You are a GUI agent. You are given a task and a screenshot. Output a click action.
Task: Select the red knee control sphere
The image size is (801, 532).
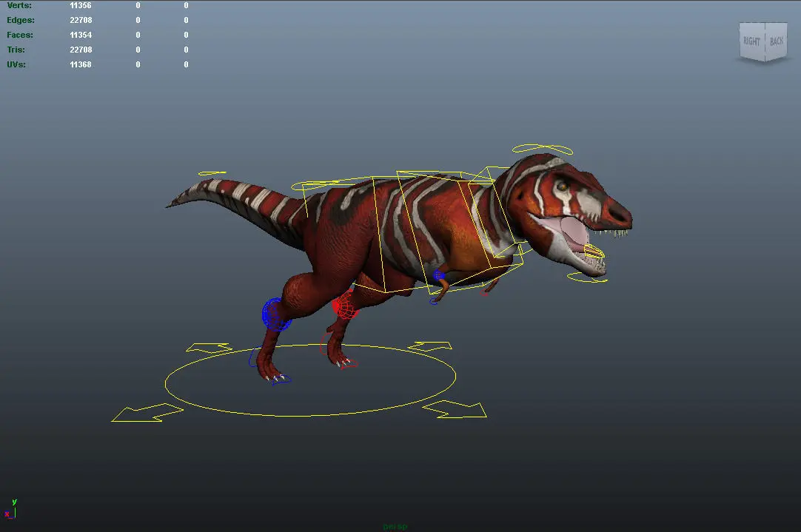point(344,305)
